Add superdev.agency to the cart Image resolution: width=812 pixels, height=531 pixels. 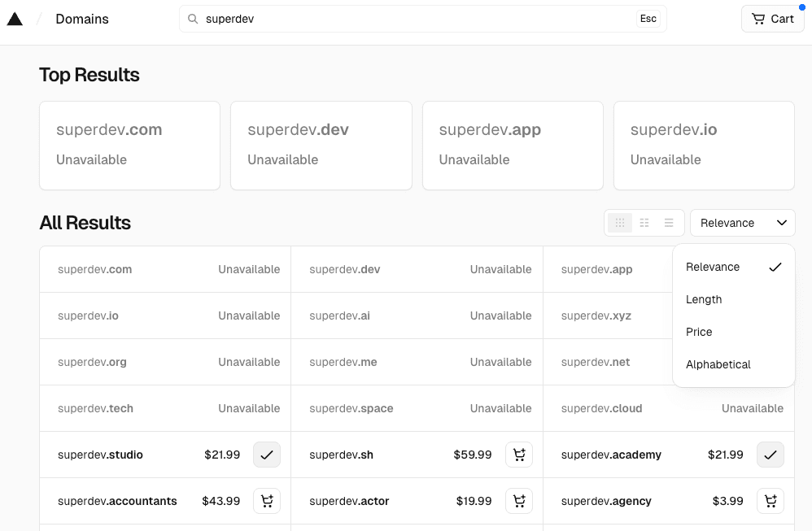click(771, 501)
